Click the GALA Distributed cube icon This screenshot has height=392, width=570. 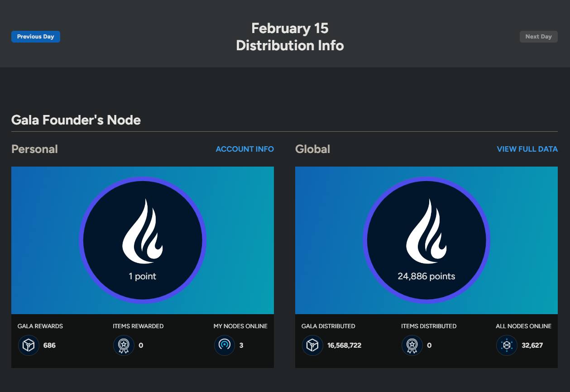coord(313,345)
